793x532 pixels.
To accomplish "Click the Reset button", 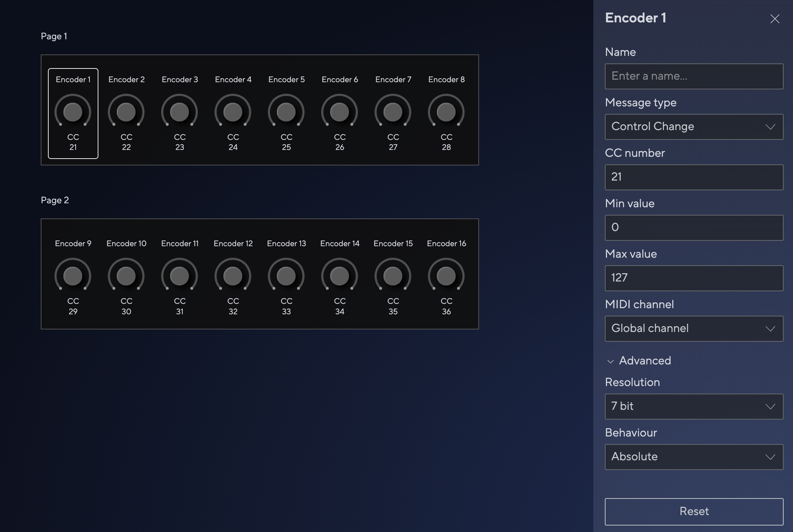I will pos(694,511).
